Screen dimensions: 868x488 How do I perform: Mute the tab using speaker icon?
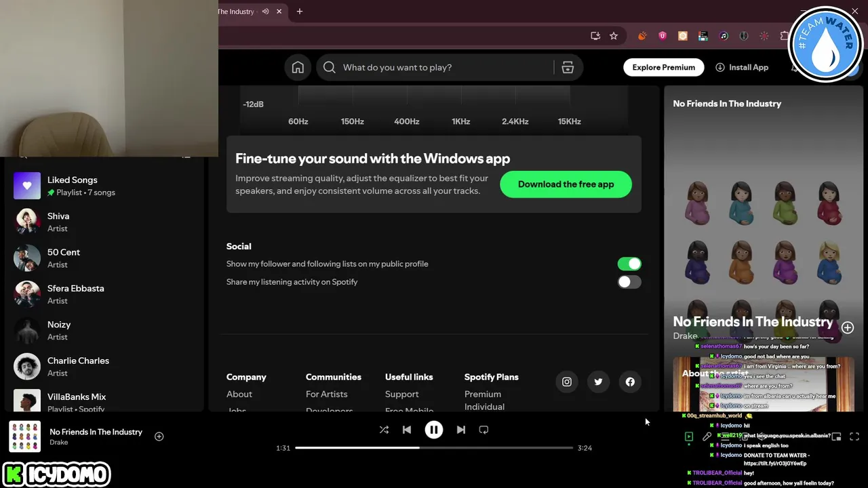[265, 12]
